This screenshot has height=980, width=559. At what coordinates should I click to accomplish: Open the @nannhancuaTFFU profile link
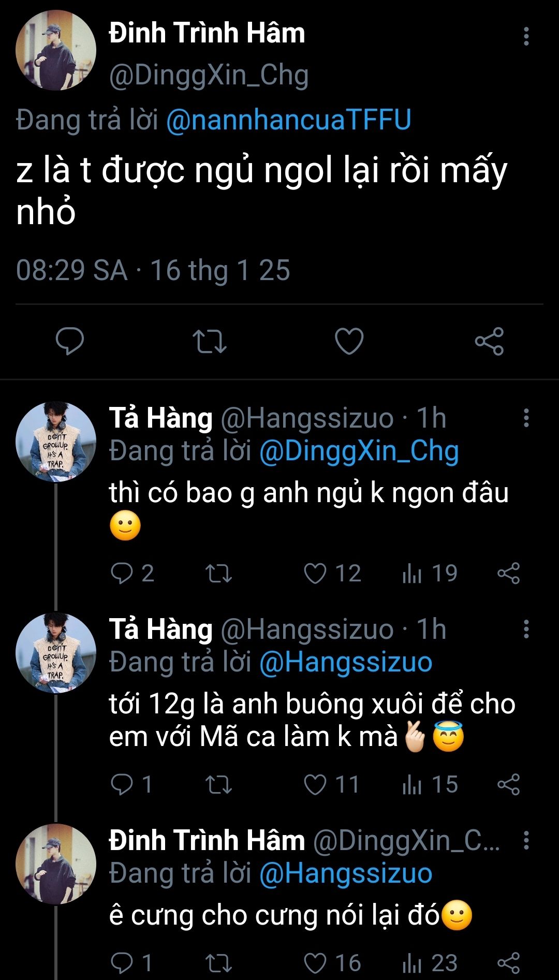[x=289, y=120]
